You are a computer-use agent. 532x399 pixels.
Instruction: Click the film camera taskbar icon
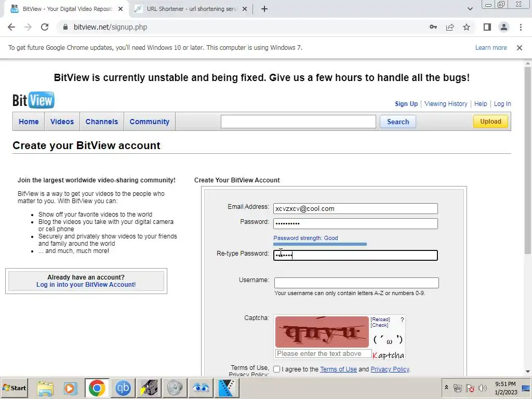(x=149, y=388)
